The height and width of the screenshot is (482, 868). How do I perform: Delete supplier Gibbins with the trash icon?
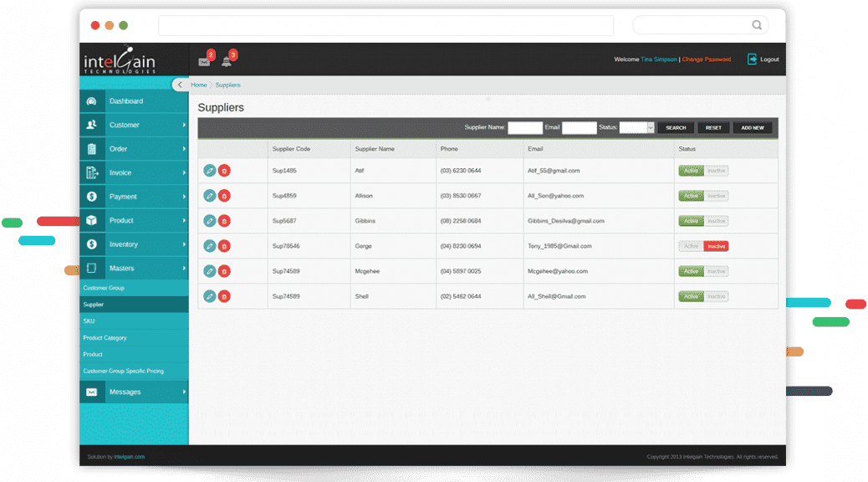[x=224, y=221]
